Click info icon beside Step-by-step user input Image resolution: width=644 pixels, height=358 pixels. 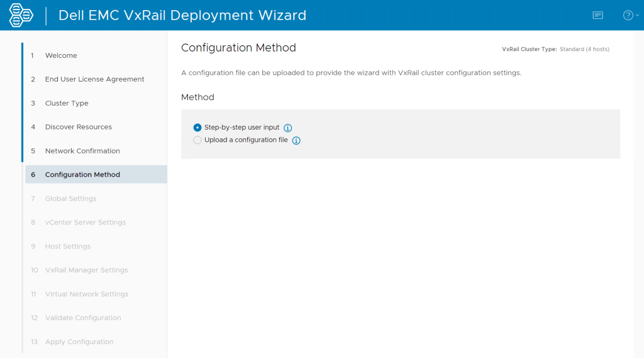pyautogui.click(x=288, y=128)
